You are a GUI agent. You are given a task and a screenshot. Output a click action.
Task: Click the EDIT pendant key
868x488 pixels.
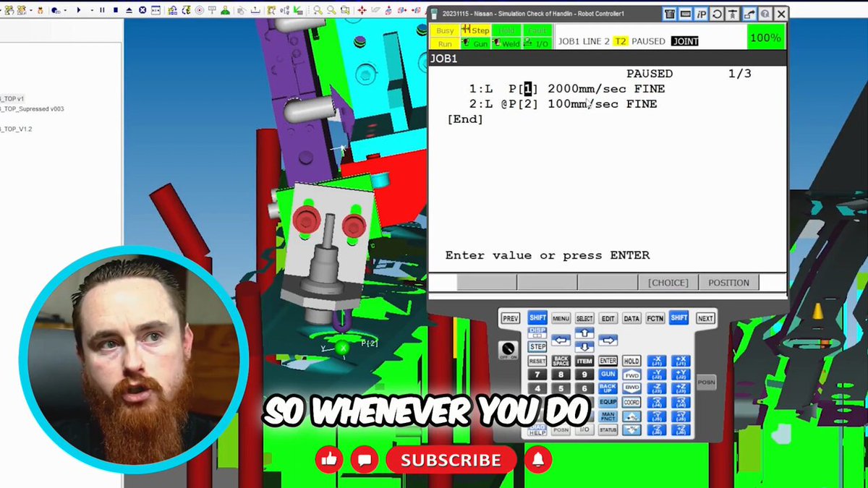click(608, 318)
